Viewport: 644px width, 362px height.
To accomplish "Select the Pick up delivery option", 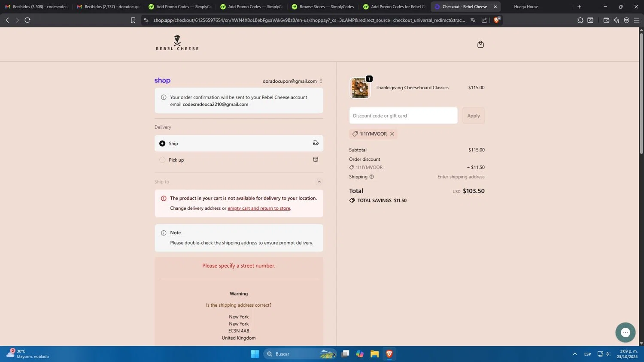I will (x=239, y=160).
